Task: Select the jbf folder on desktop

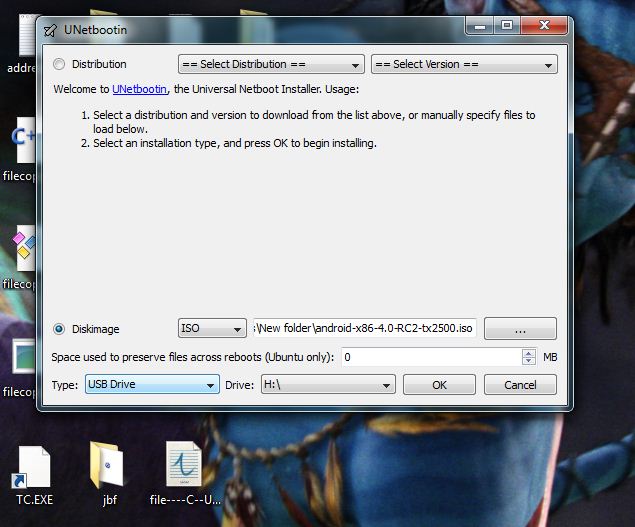Action: coord(109,474)
